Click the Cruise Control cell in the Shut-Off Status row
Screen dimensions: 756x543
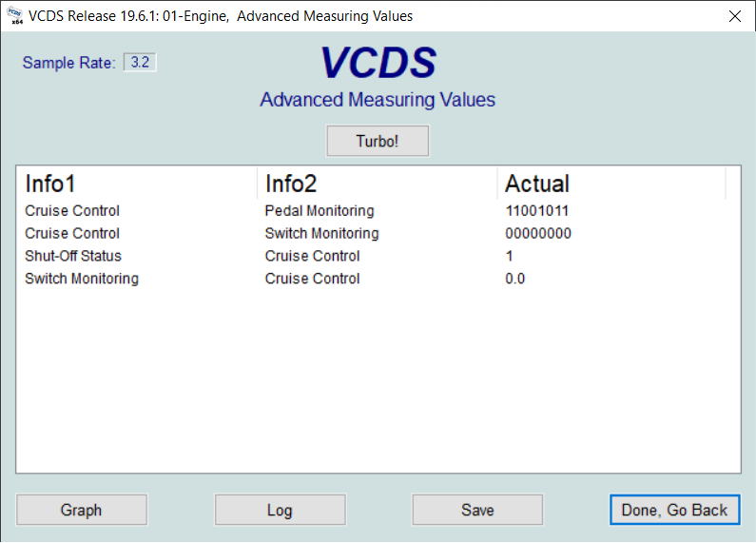tap(313, 256)
